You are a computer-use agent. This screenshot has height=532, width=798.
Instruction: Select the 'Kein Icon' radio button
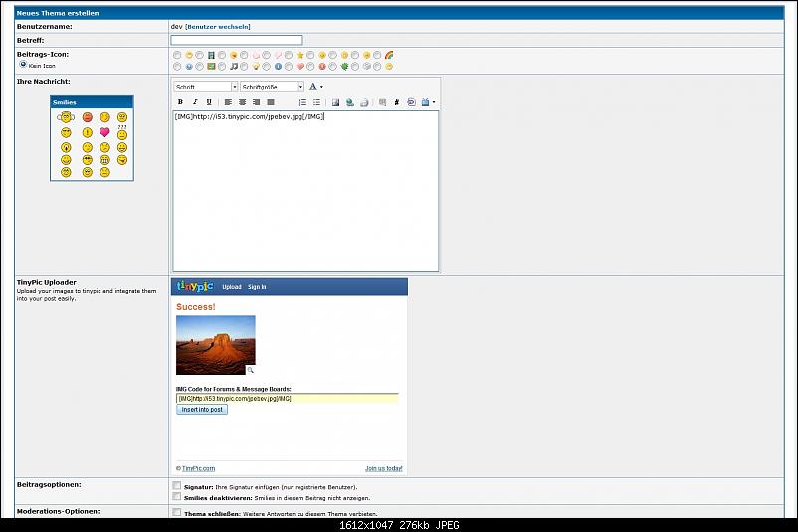(x=23, y=64)
